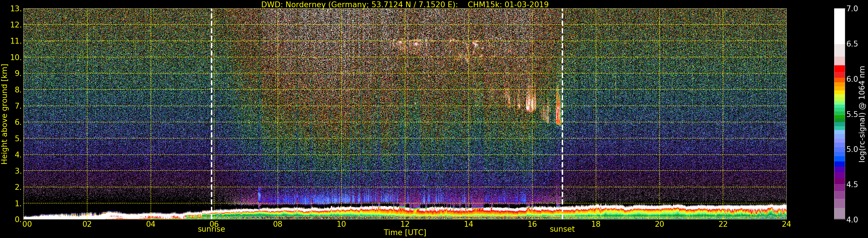Screen dimensions: 868x238
Task: Click the white top segment of the colorbar
Action: point(839,26)
